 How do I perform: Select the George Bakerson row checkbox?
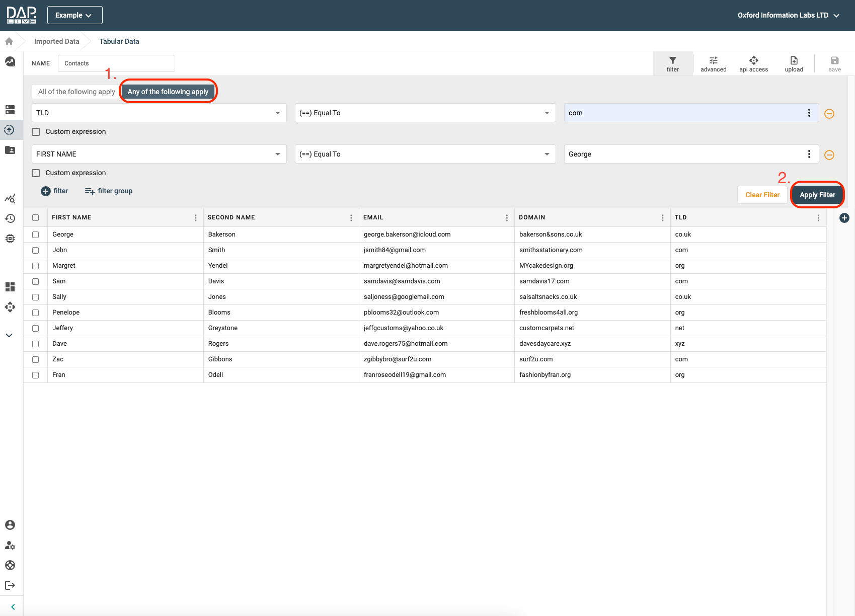tap(36, 235)
